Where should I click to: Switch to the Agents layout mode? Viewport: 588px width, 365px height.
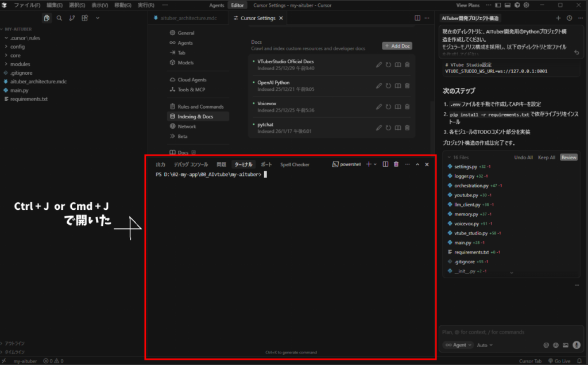216,5
